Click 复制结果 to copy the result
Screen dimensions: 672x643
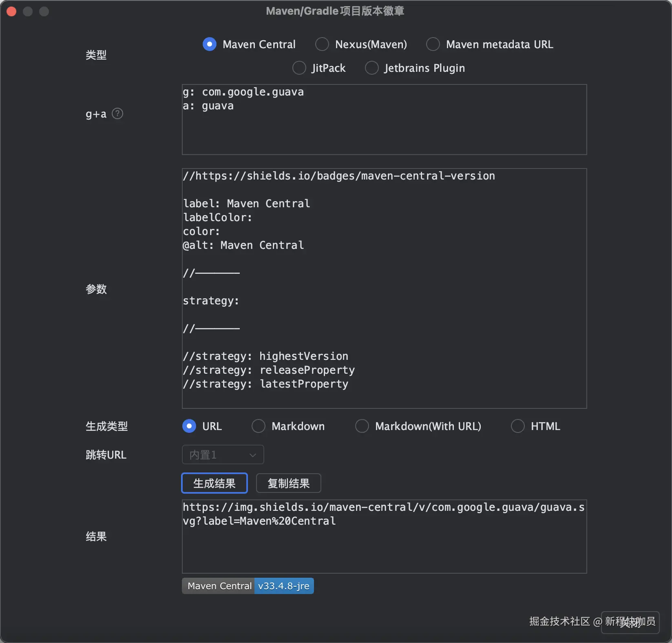tap(288, 483)
